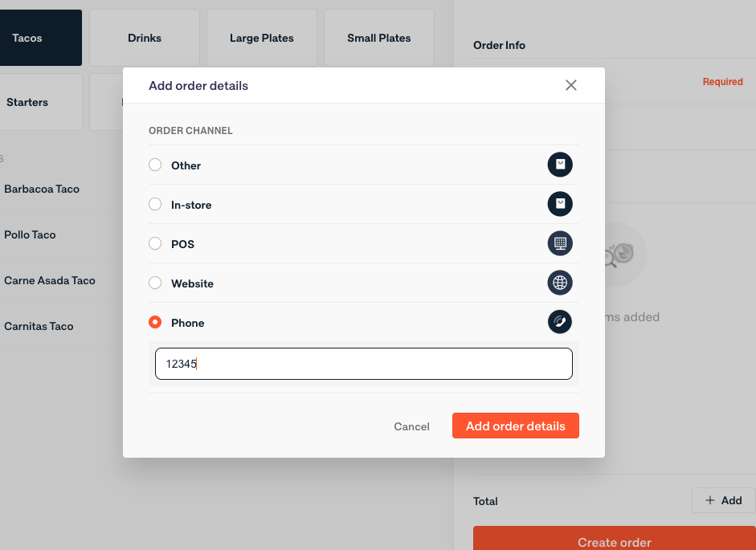Close the Add order details dialog
The image size is (756, 550).
coord(571,85)
